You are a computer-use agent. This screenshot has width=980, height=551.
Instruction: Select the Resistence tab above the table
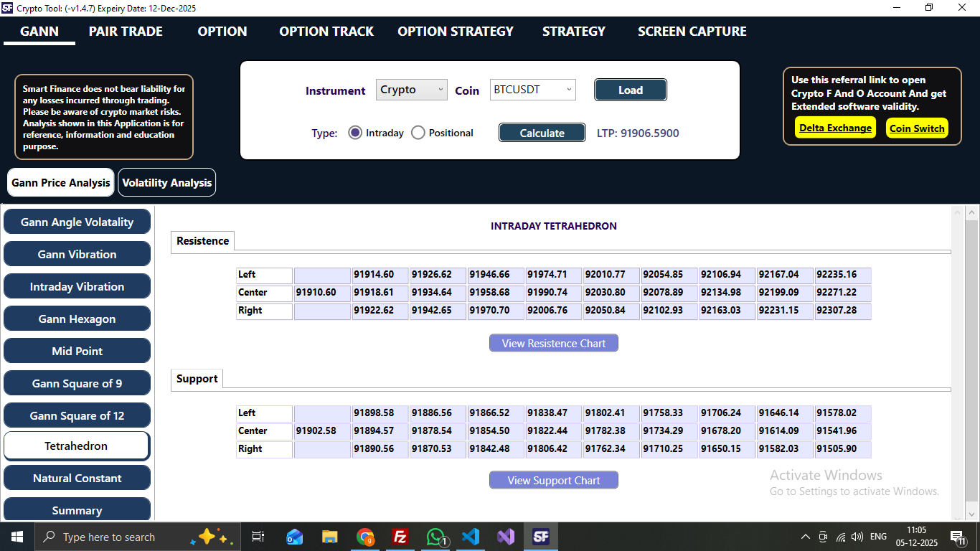[x=202, y=241]
